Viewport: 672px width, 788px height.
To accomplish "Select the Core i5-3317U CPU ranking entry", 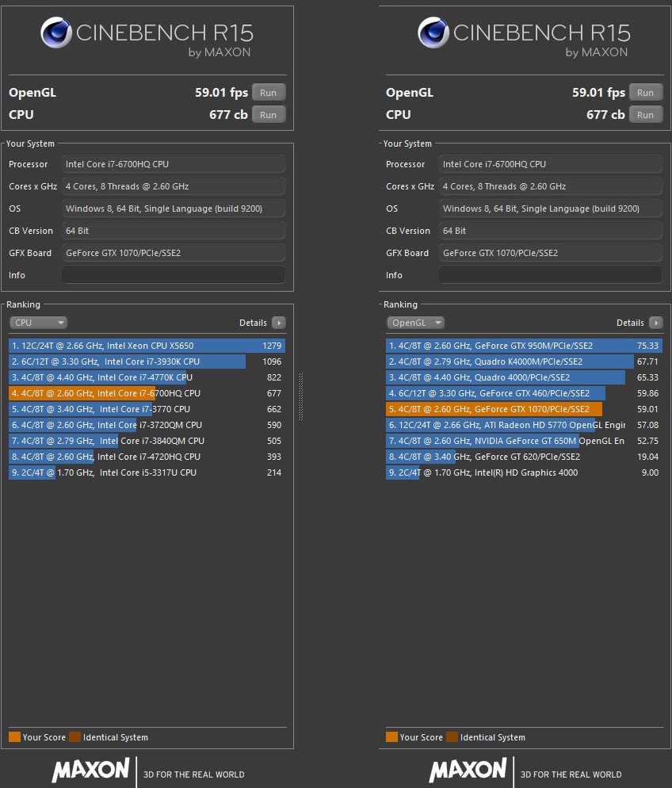I will 147,472.
